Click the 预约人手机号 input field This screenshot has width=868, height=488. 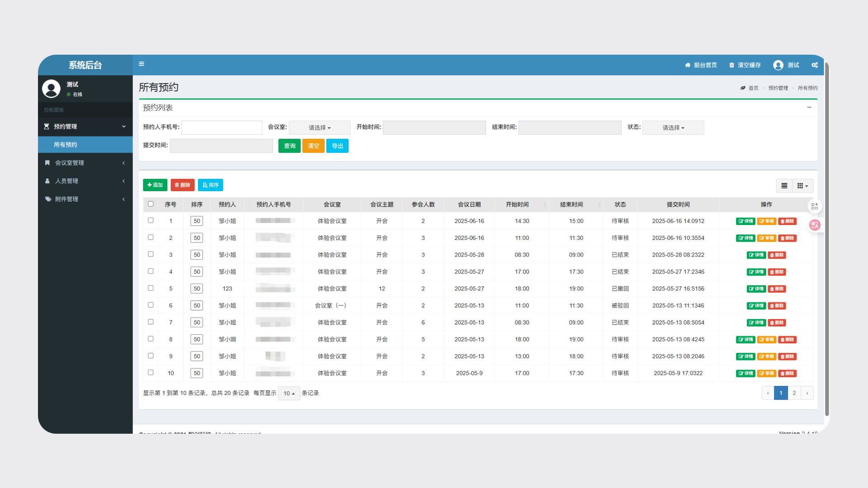(x=222, y=127)
